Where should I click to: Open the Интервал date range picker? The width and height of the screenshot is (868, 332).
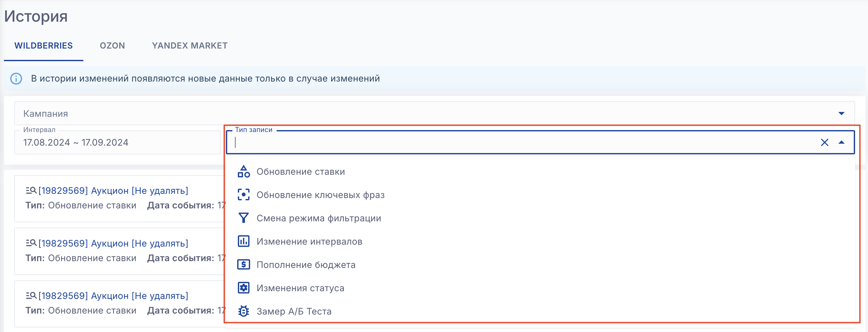(x=117, y=142)
